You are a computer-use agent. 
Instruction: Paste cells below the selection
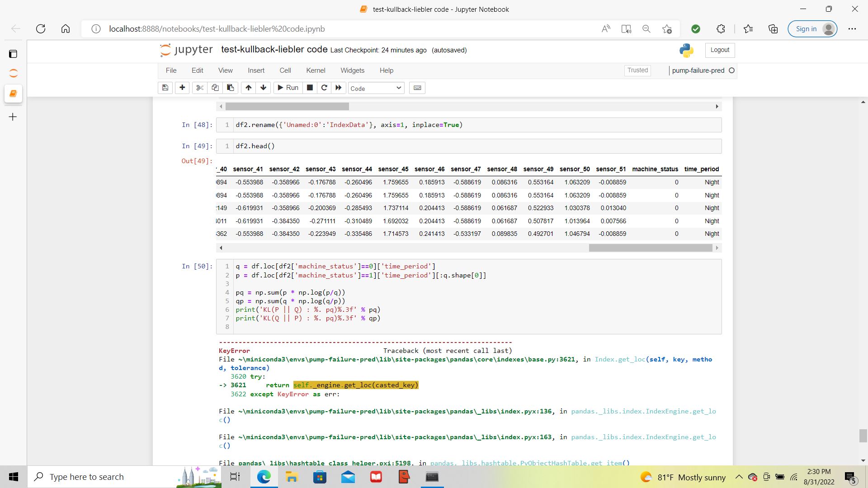230,88
